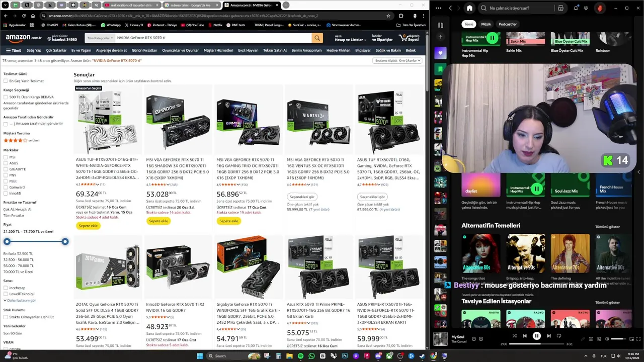644x362 pixels.
Task: Open Spotify Your Library icon
Action: pyautogui.click(x=440, y=25)
